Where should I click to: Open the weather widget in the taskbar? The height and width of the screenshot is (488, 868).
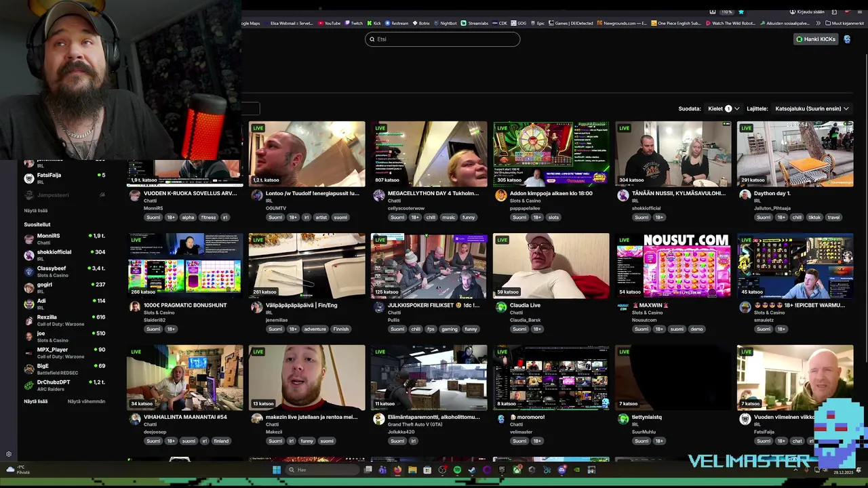19,470
